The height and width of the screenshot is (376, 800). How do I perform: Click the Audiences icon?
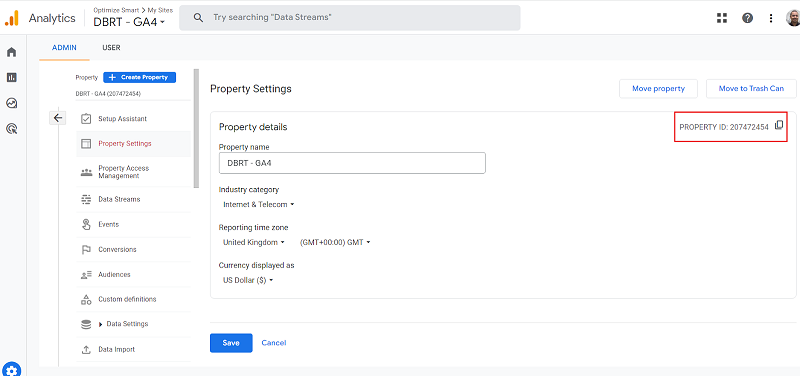(86, 275)
